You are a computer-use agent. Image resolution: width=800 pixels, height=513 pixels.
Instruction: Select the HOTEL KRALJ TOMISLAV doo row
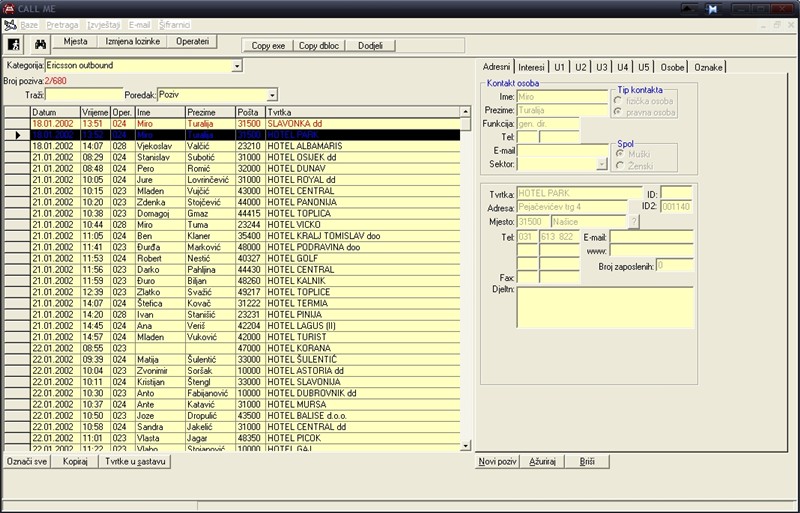(x=232, y=236)
